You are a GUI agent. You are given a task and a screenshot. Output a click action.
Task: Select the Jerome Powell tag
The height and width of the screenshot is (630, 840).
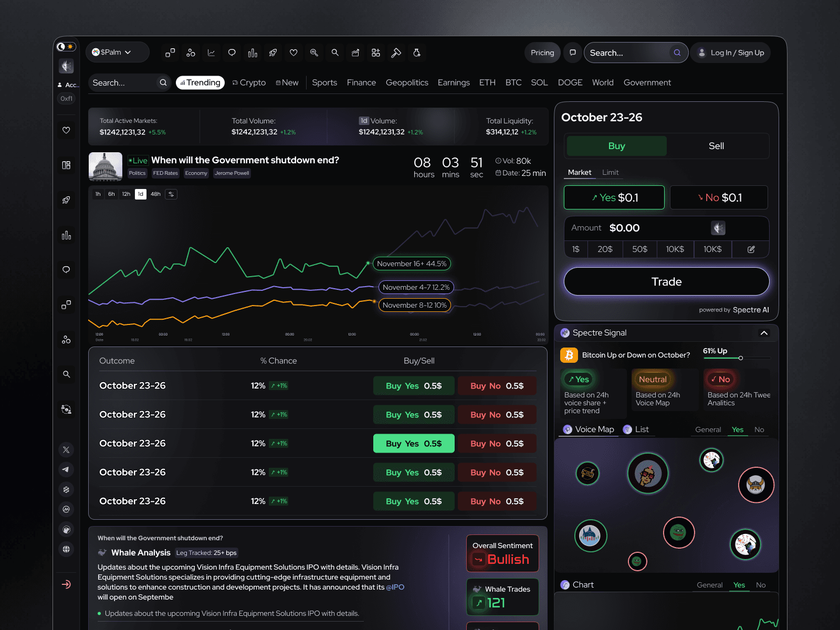point(232,173)
